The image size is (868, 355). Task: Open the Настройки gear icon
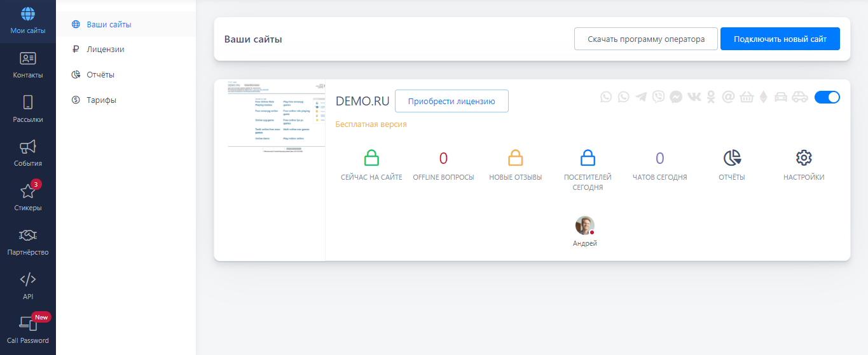[804, 158]
